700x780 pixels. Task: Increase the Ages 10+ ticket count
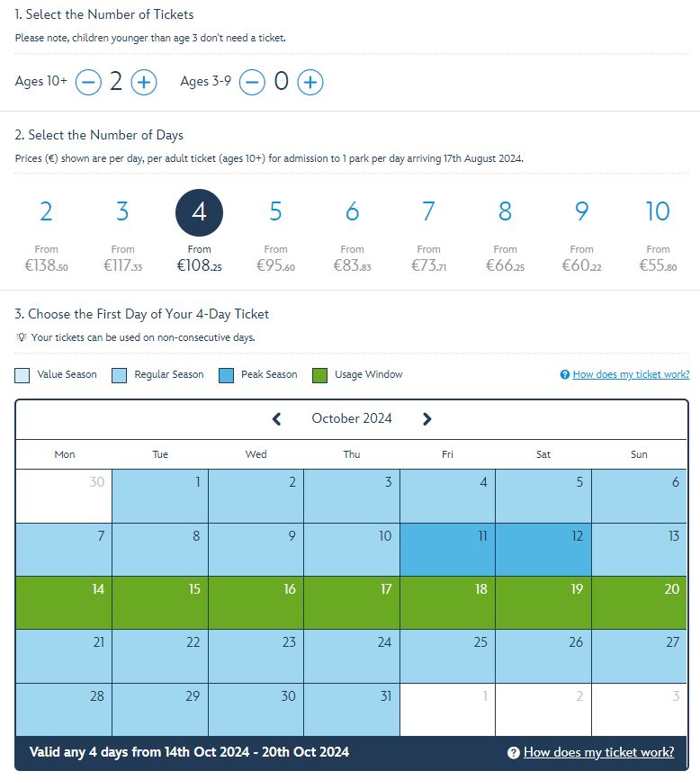(144, 82)
